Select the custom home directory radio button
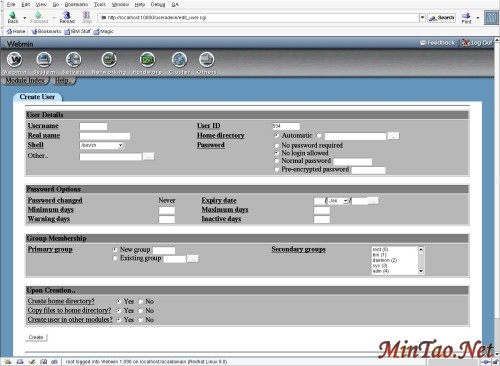 [x=319, y=136]
